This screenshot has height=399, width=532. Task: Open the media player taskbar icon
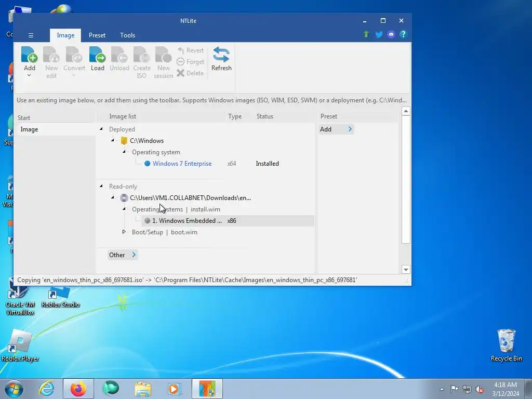(x=175, y=389)
